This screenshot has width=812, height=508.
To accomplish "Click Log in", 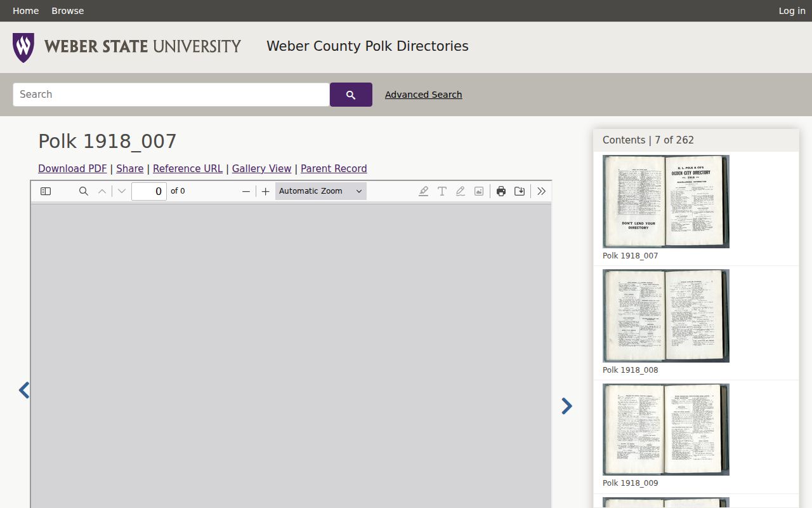I will click(792, 11).
